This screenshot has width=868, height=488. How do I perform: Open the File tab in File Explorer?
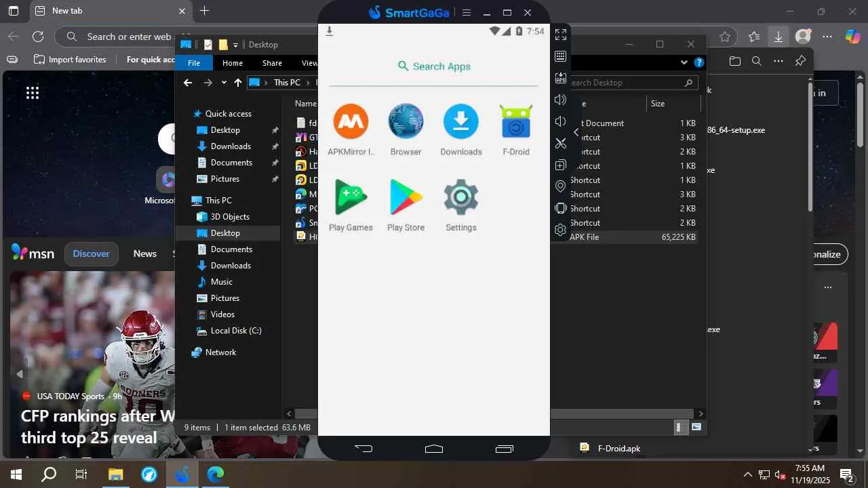pyautogui.click(x=194, y=63)
